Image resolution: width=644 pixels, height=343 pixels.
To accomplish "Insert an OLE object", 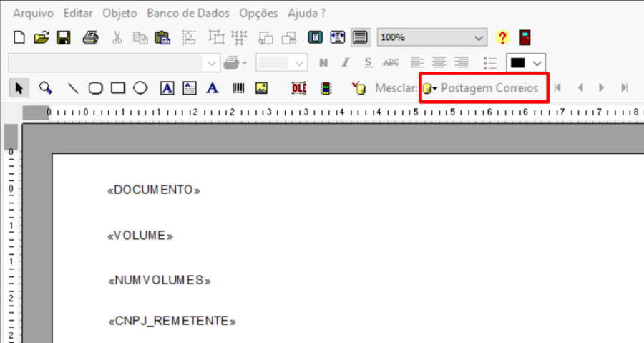I will coord(299,88).
